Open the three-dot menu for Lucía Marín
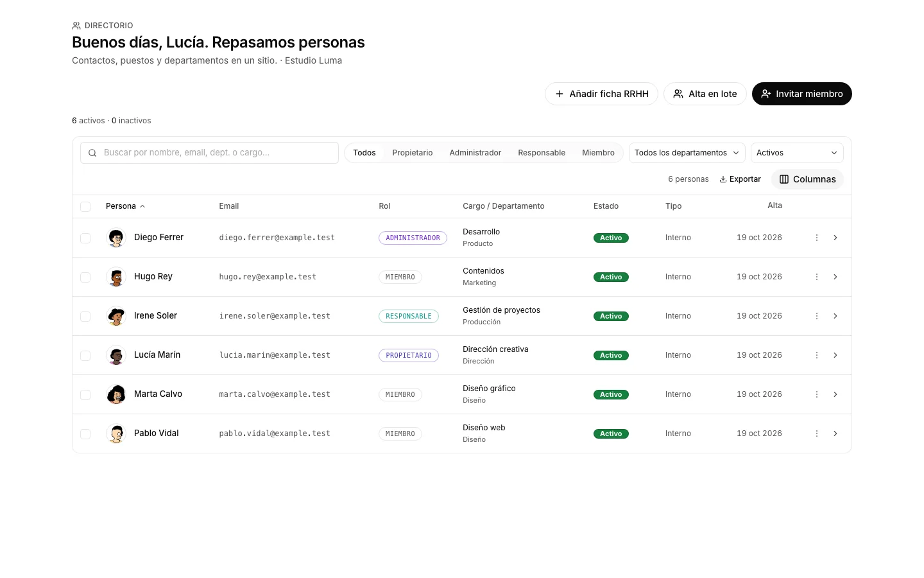This screenshot has height=578, width=924. point(817,355)
